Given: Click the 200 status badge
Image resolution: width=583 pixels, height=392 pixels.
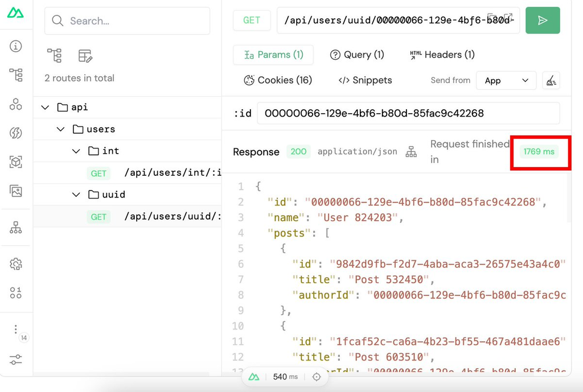Looking at the screenshot, I should click(298, 151).
